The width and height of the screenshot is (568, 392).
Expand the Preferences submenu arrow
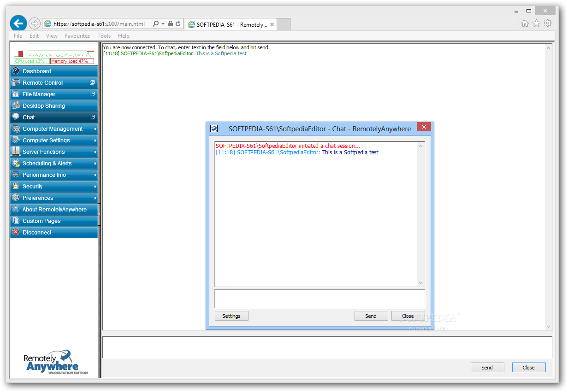[95, 198]
